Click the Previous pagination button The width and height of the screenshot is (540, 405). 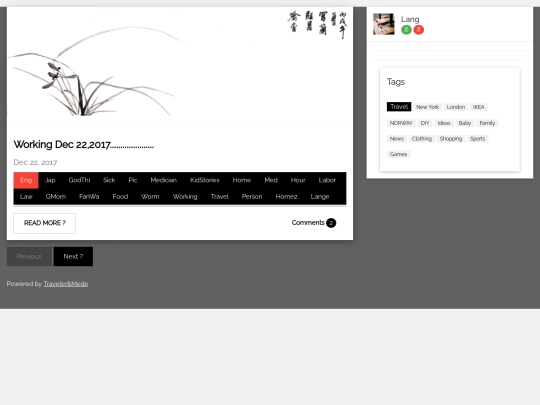29,257
